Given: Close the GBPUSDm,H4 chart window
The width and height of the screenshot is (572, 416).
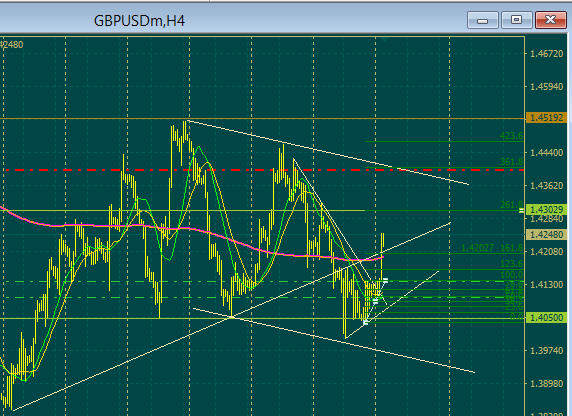Looking at the screenshot, I should coord(550,20).
